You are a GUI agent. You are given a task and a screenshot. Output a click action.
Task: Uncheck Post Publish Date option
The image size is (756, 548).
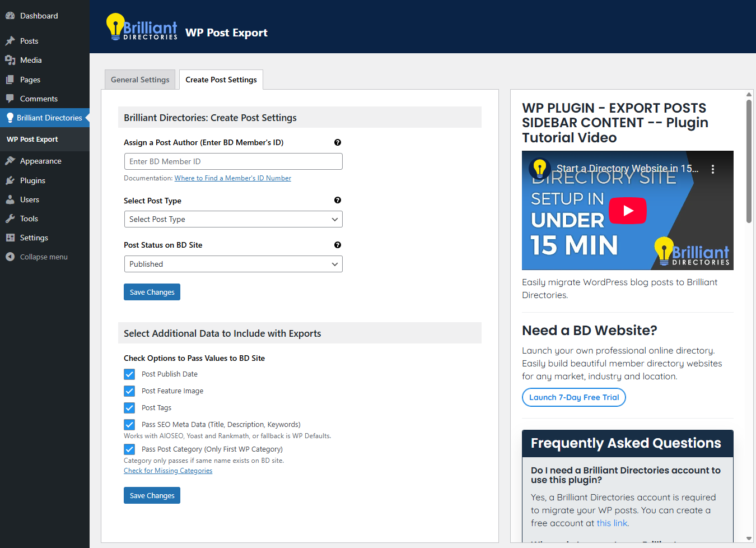129,374
